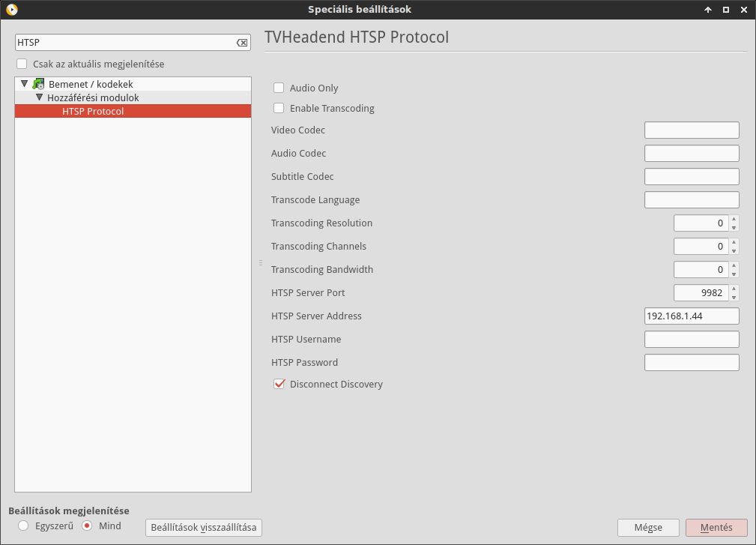Check Enable Transcoding option
Image resolution: width=756 pixels, height=545 pixels.
pos(279,108)
